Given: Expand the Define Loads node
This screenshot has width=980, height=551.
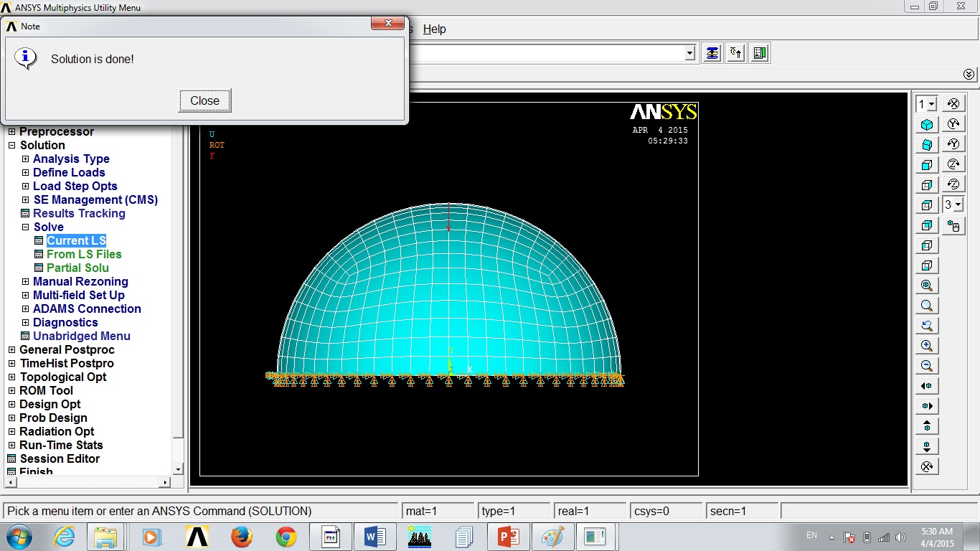Looking at the screenshot, I should pyautogui.click(x=26, y=172).
